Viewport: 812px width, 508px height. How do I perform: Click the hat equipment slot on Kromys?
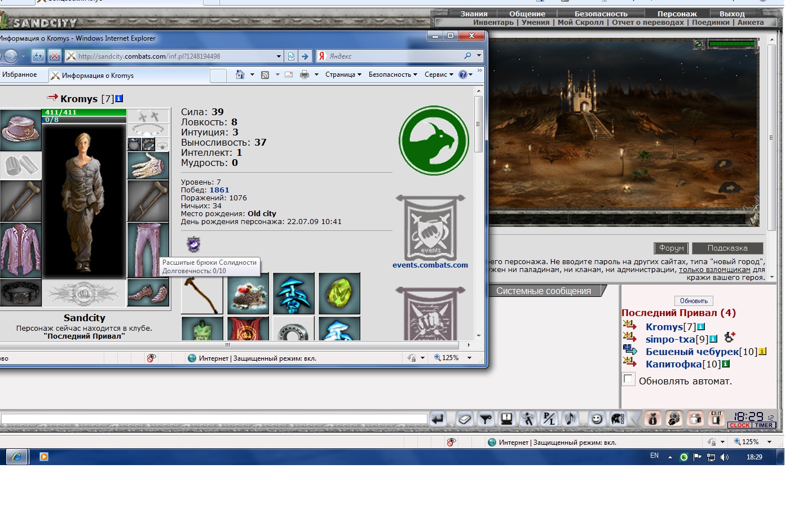point(20,130)
